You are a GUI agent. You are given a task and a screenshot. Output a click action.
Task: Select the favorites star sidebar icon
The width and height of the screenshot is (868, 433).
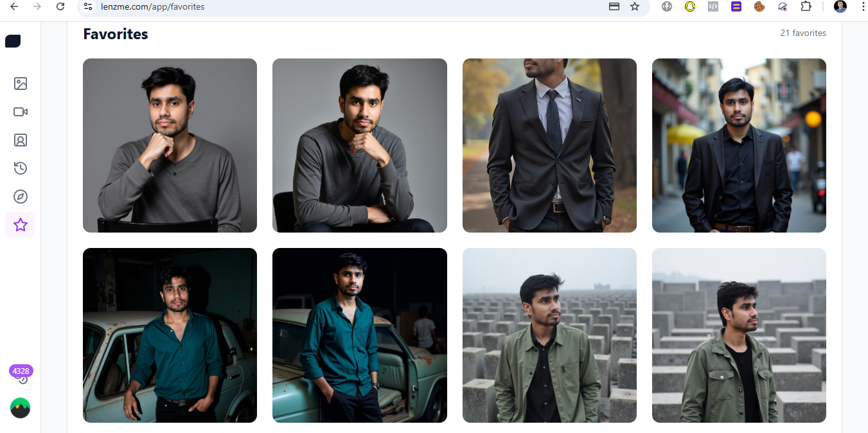tap(21, 225)
